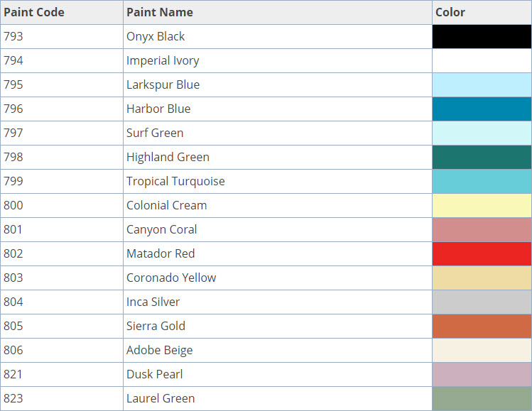This screenshot has height=411, width=532.
Task: Click the Paint Name column header
Action: coord(159,13)
